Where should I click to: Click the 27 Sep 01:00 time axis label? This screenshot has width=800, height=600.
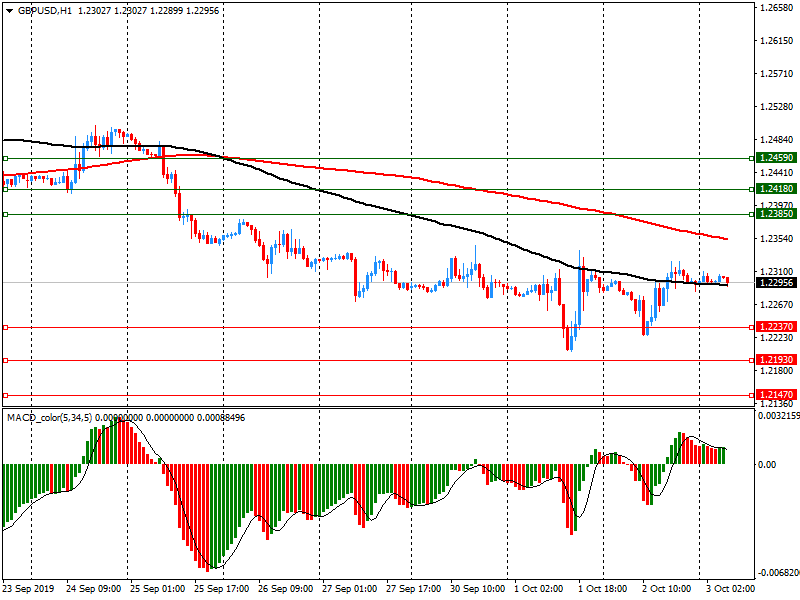tap(349, 589)
